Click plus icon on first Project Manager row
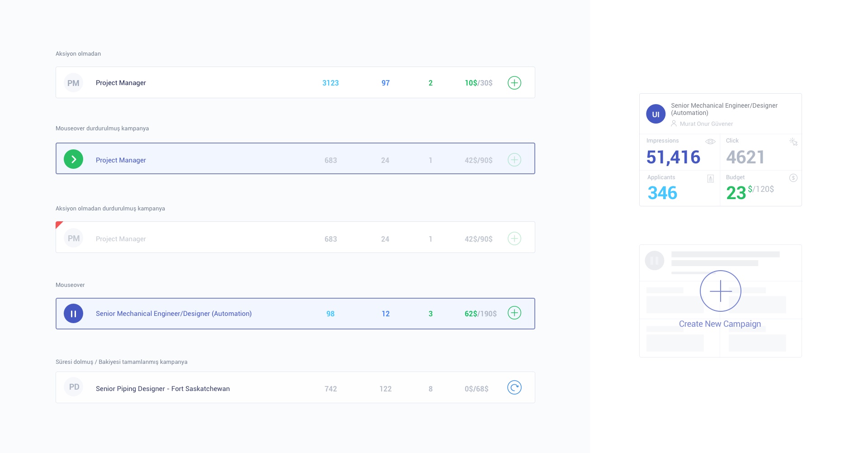This screenshot has width=868, height=453. click(x=514, y=83)
